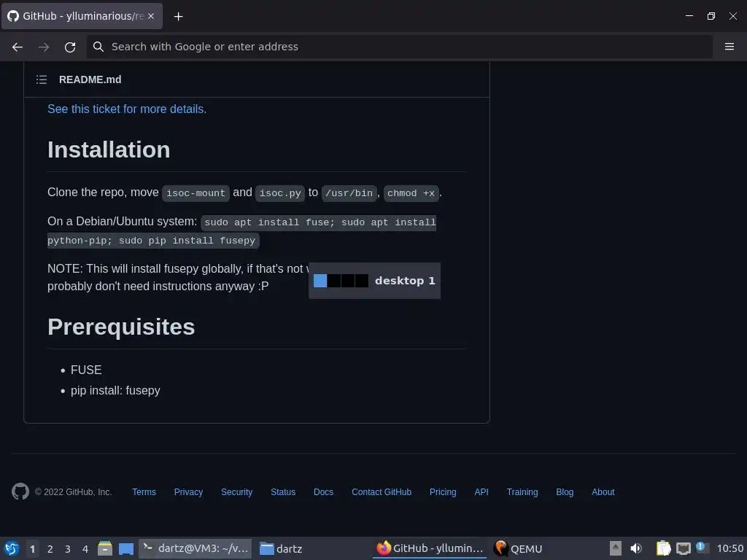Open the About footer link
Image resolution: width=747 pixels, height=560 pixels.
pyautogui.click(x=603, y=492)
